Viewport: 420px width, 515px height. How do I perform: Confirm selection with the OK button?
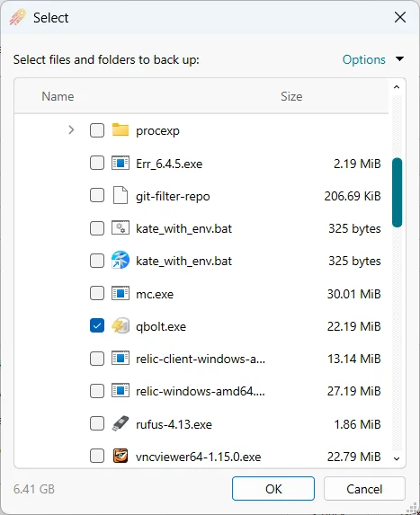[x=273, y=489]
